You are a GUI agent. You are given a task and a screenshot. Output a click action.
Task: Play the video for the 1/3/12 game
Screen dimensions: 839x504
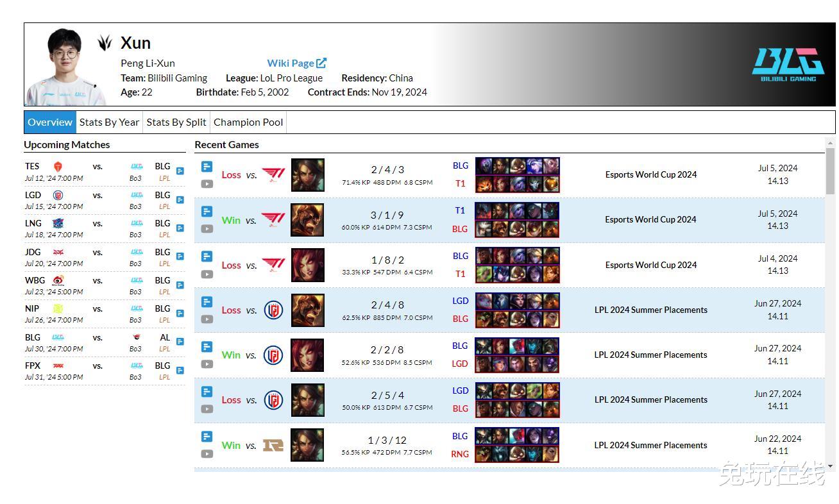(x=207, y=454)
